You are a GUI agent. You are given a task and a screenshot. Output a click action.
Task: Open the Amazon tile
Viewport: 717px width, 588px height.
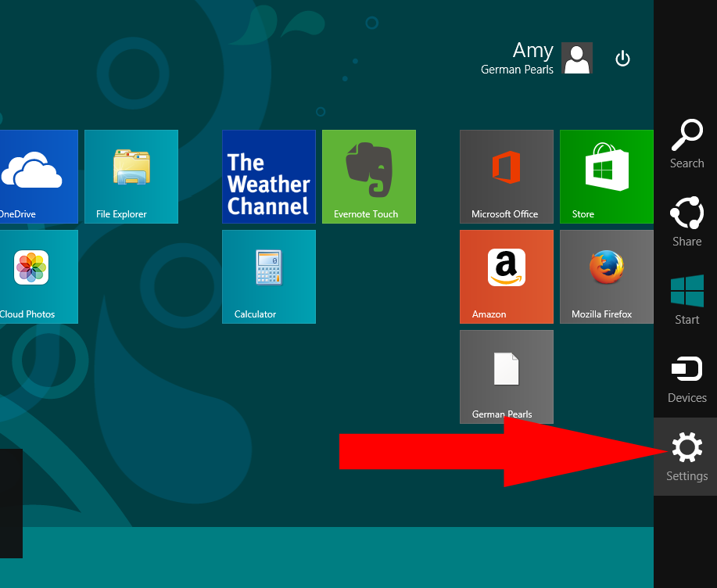507,277
